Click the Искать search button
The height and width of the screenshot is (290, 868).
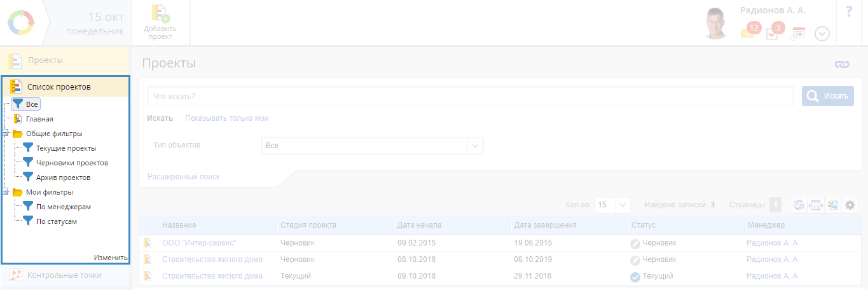pos(827,96)
